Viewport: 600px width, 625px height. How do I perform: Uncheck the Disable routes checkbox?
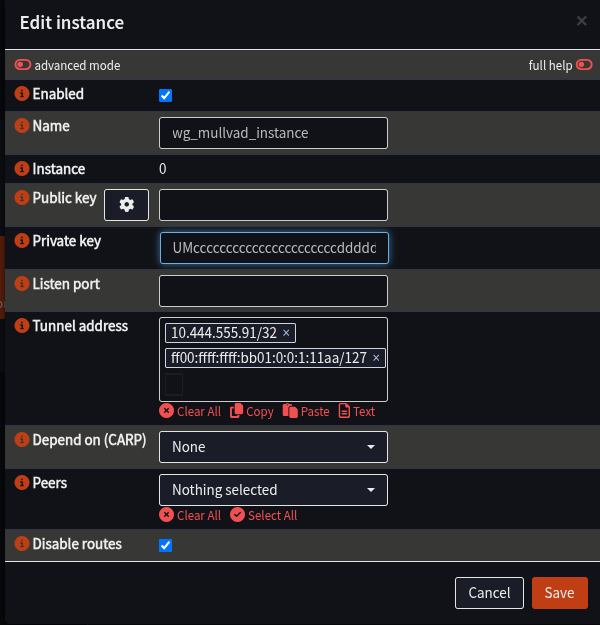[x=165, y=545]
